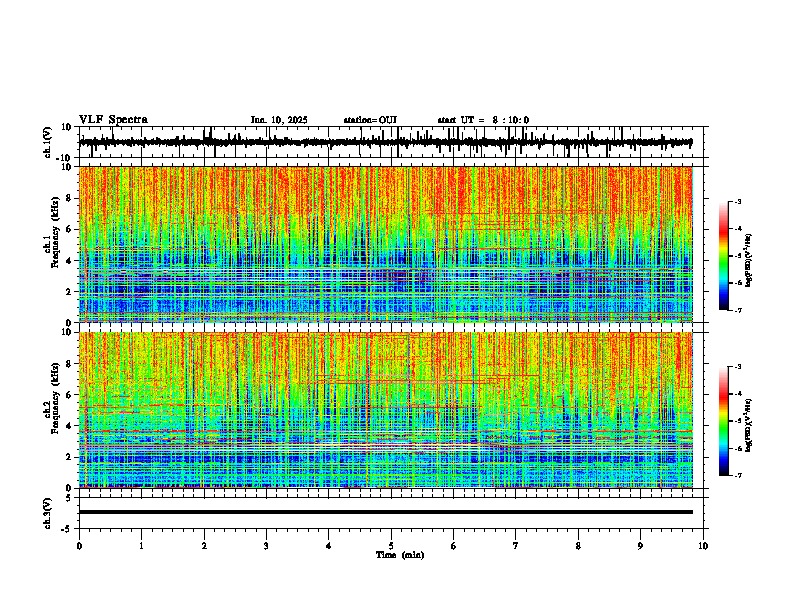Click time axis tick label 6

pos(454,546)
